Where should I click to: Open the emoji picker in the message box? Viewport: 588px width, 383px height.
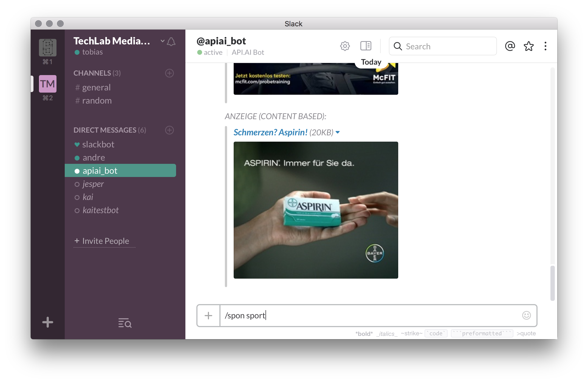(x=526, y=316)
